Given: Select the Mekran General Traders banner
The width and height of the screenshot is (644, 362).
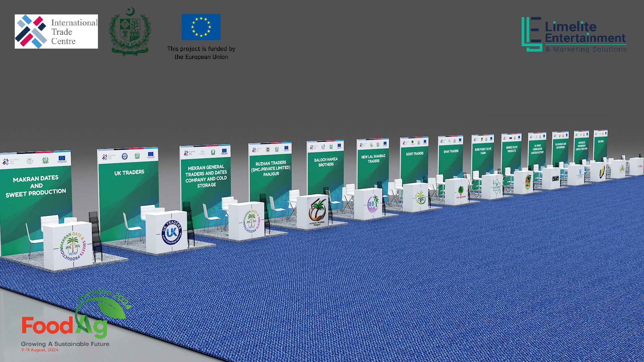Looking at the screenshot, I should click(x=206, y=176).
